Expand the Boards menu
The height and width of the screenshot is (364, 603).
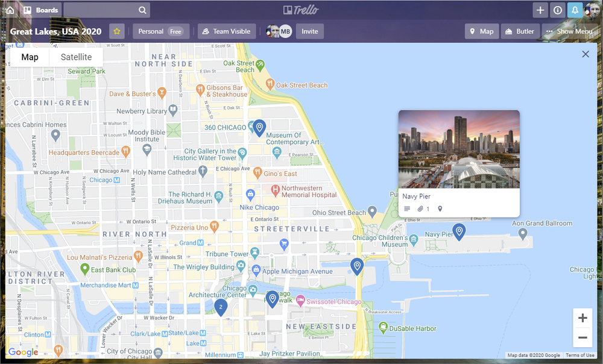(41, 10)
